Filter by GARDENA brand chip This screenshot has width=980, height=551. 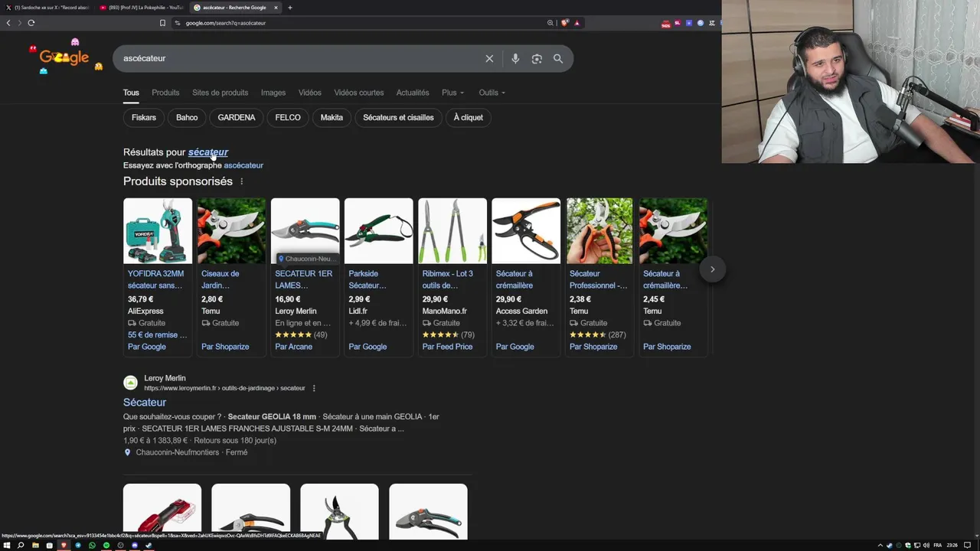(237, 118)
